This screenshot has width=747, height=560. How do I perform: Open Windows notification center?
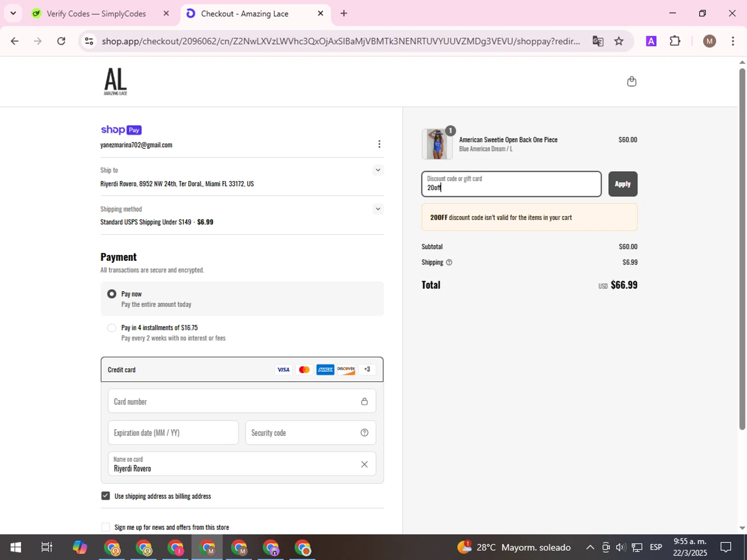coord(726,548)
